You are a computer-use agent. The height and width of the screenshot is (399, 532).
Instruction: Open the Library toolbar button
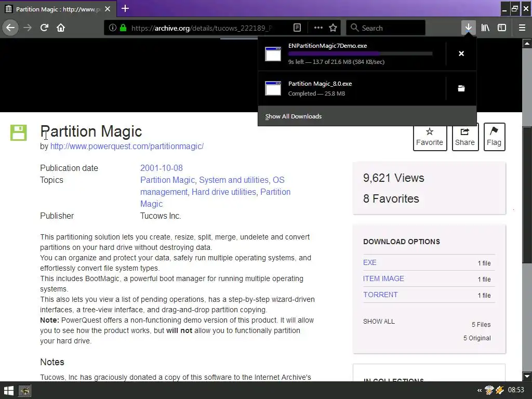tap(485, 28)
